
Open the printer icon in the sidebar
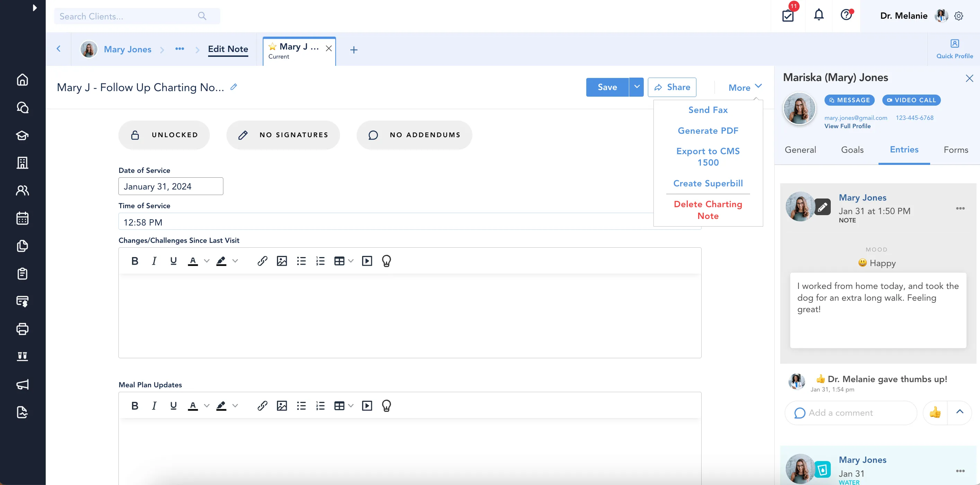23,329
